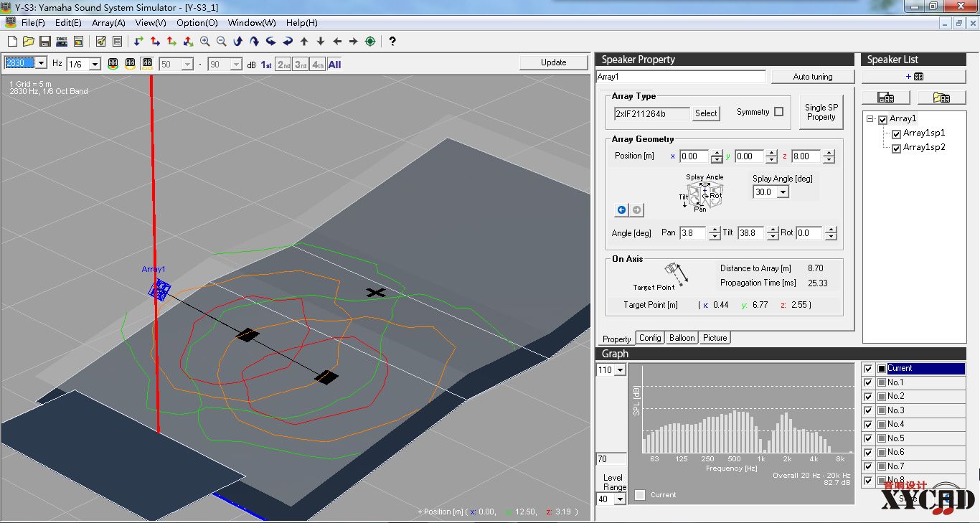
Task: Uncheck Array1 in Speaker List
Action: pyautogui.click(x=883, y=120)
